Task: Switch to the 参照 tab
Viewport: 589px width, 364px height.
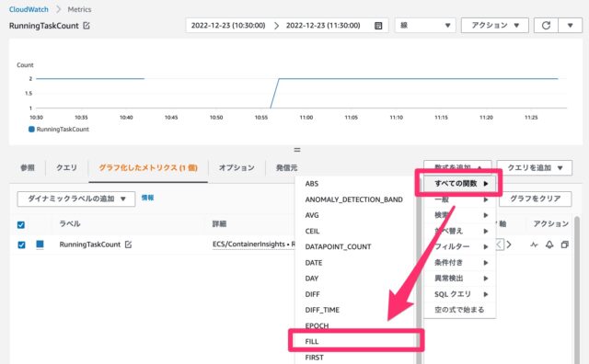Action: (28, 167)
